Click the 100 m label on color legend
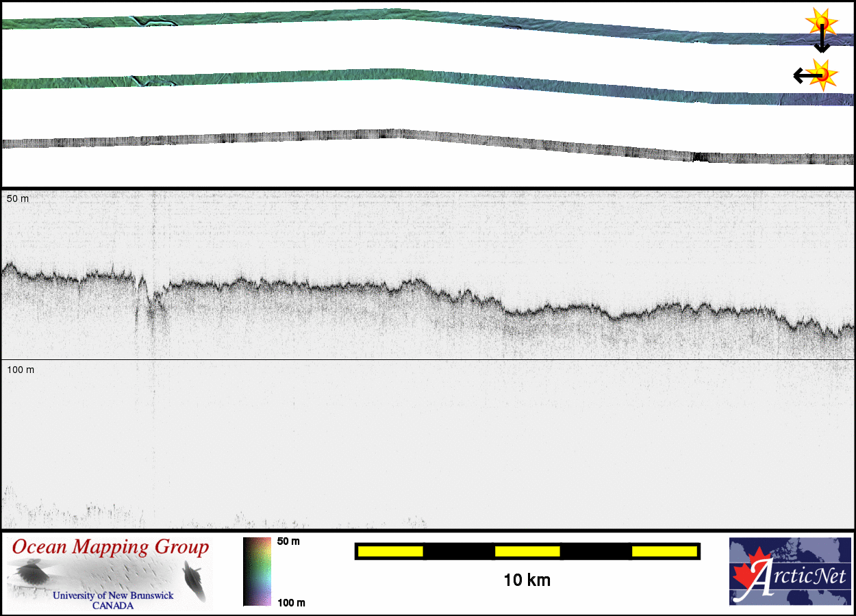The image size is (856, 616). 291,602
